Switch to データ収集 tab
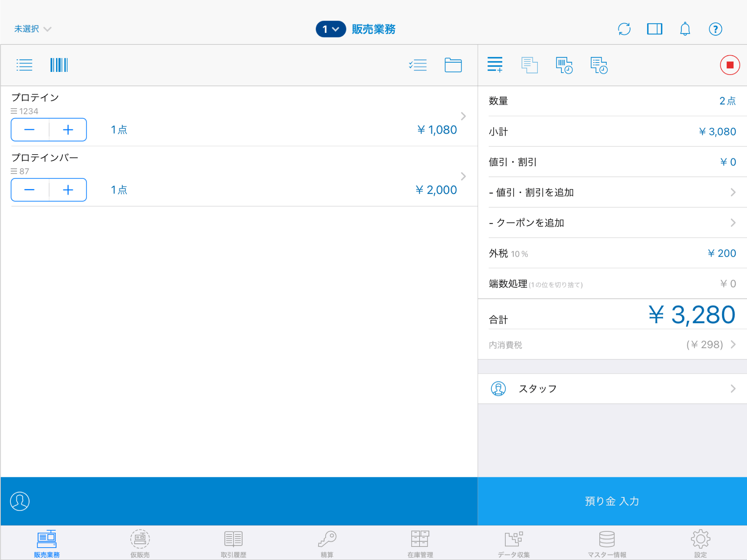747x560 pixels. click(x=514, y=543)
